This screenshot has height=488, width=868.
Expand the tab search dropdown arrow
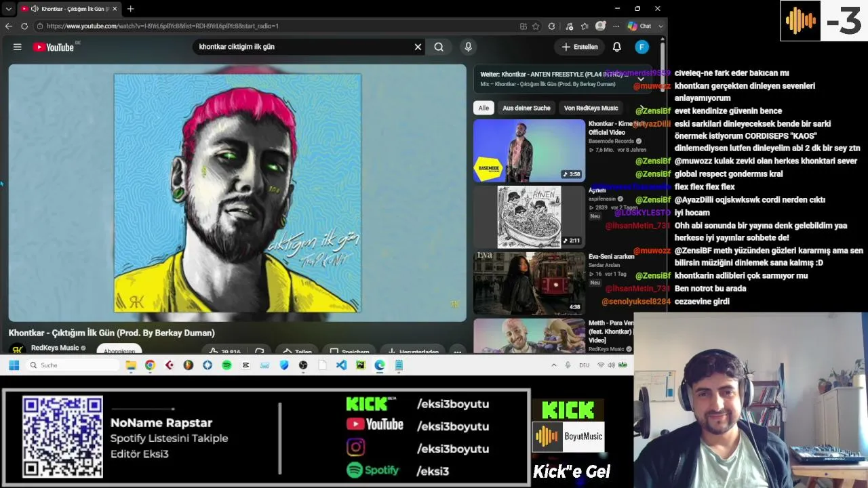tap(8, 9)
